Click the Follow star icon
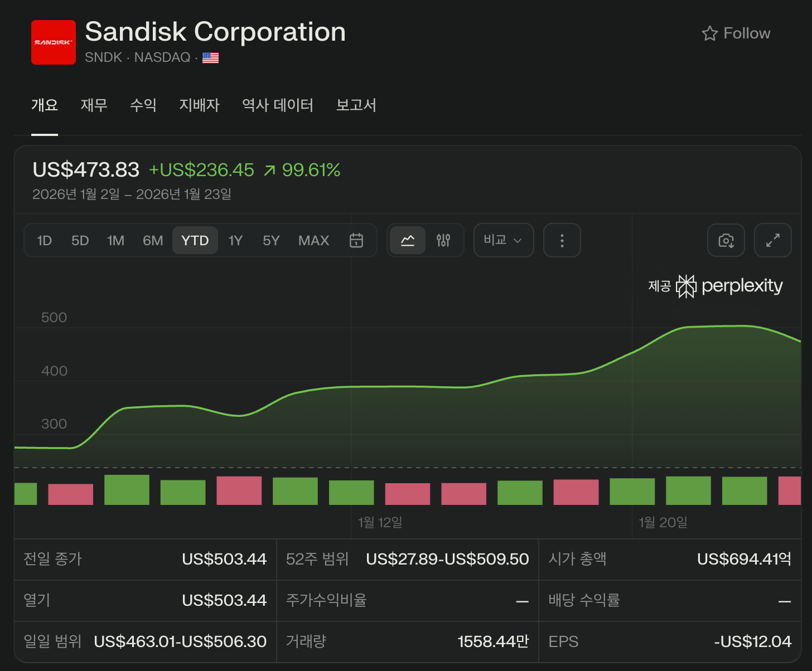 [709, 33]
